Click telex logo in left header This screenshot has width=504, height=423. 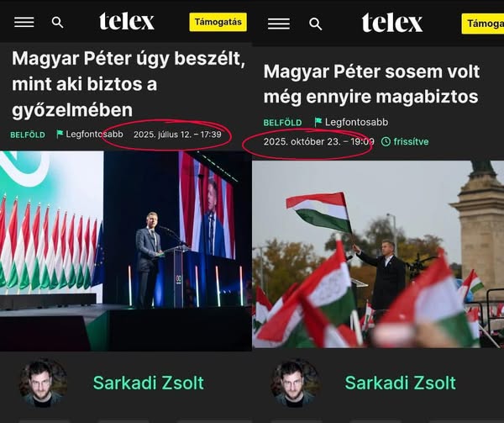click(127, 21)
